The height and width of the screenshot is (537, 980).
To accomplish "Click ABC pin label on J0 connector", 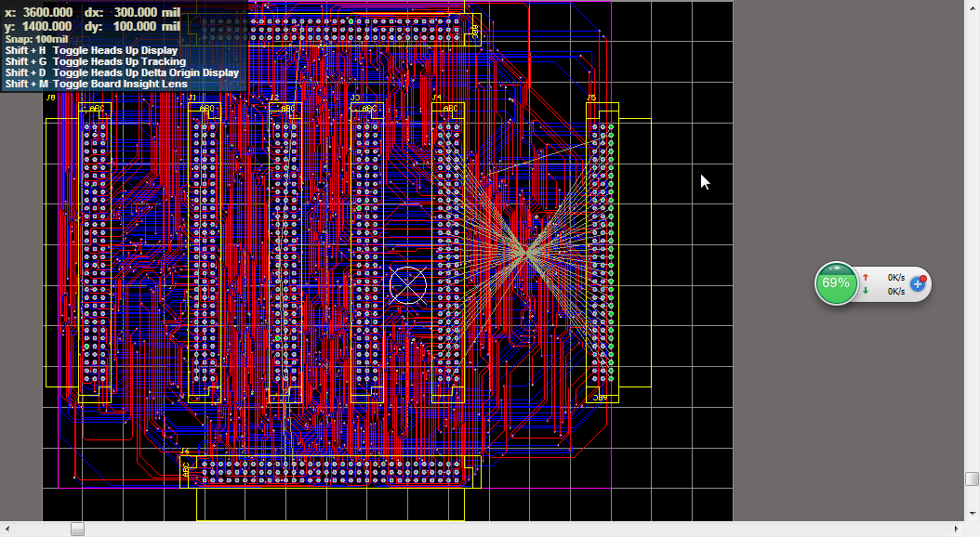I will tap(97, 109).
